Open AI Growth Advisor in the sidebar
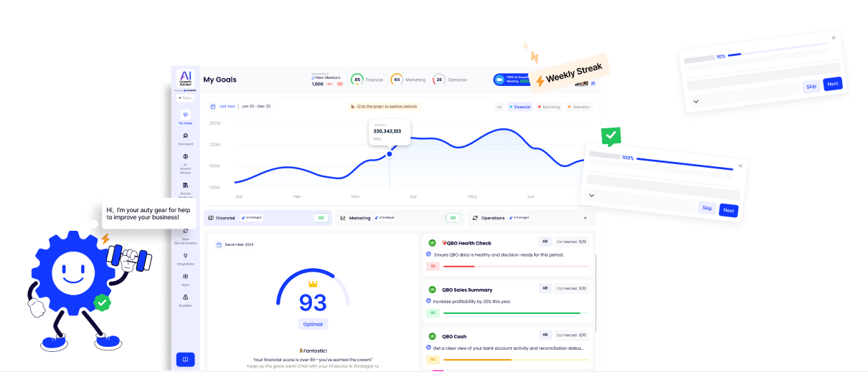 pos(185,156)
